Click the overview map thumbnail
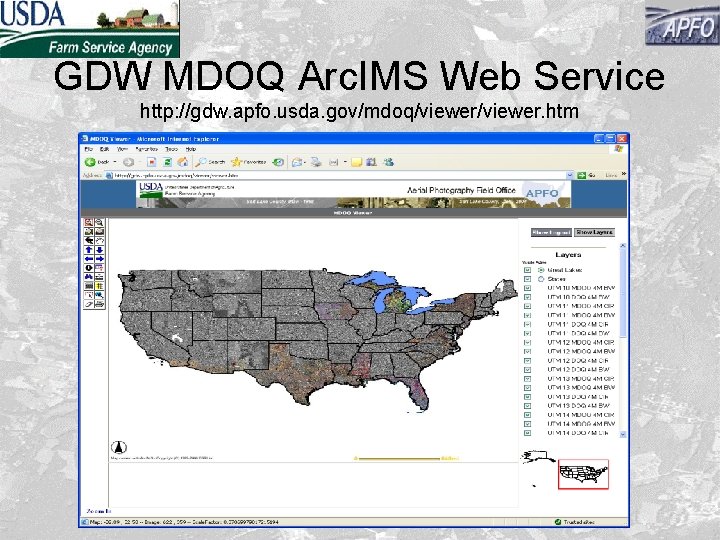This screenshot has height=540, width=720. [584, 474]
